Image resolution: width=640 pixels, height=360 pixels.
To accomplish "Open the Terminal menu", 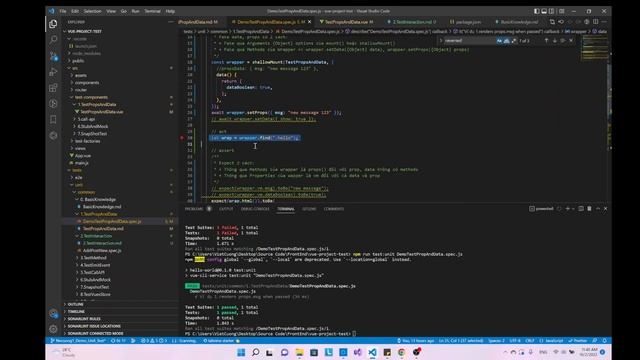I will click(152, 11).
